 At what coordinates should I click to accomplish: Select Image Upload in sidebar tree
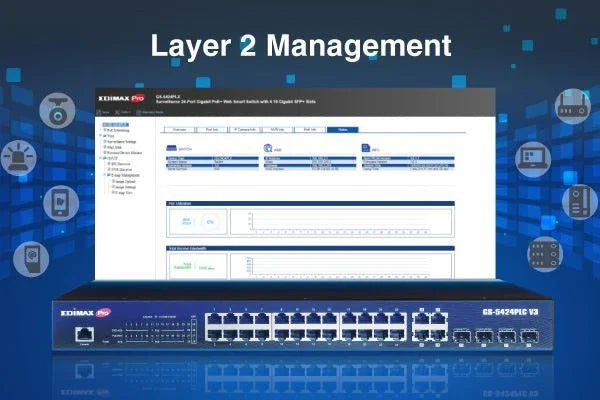(124, 180)
